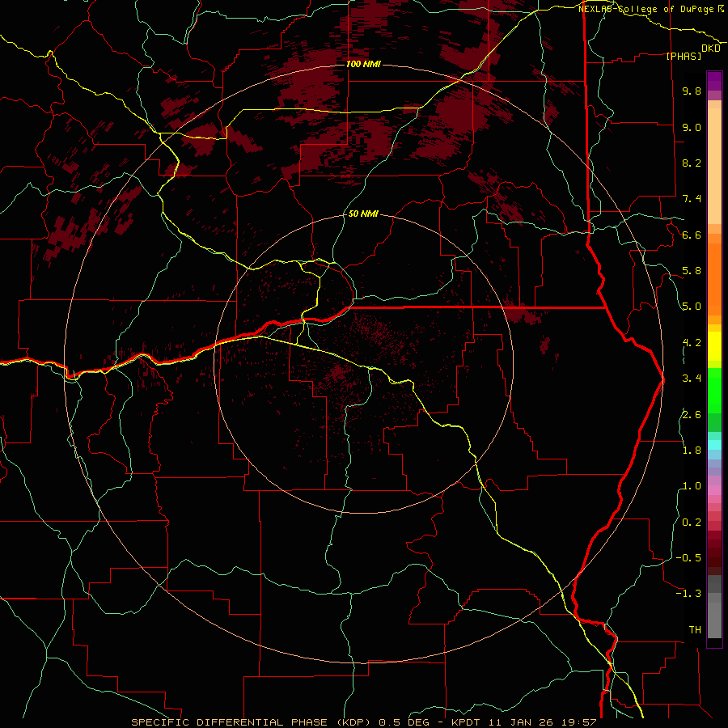728x728 pixels.
Task: Click the 5.8 value on the color scale
Action: [x=692, y=271]
